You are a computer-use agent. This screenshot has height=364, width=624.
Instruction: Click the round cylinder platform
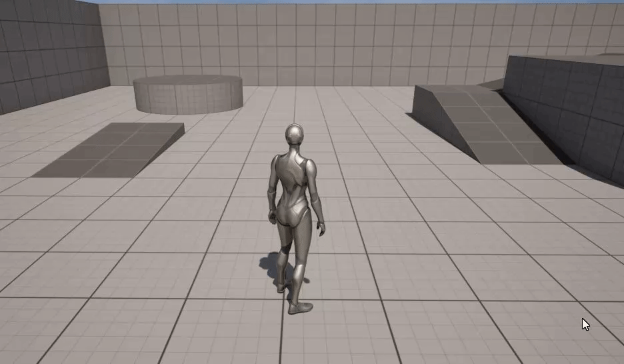tap(188, 94)
